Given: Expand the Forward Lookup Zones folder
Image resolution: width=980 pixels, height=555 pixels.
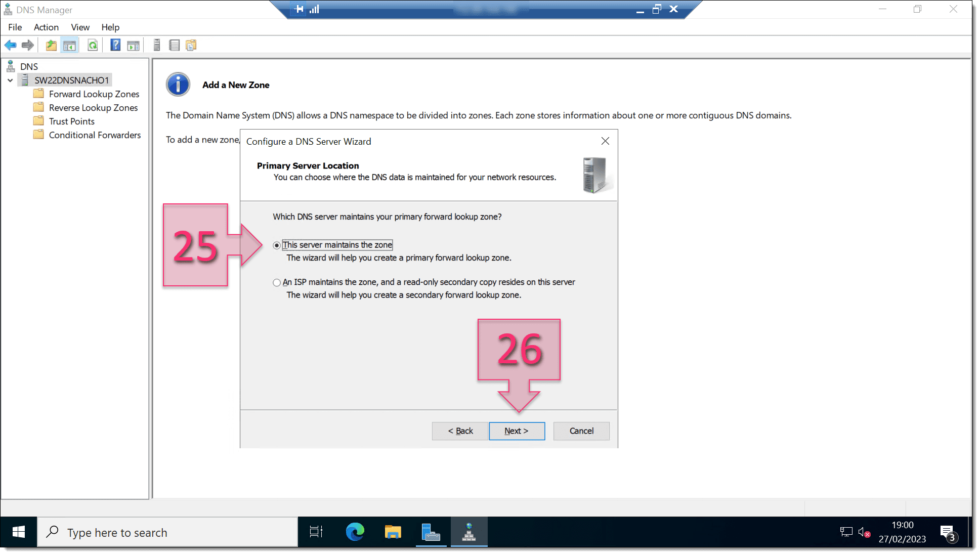Looking at the screenshot, I should tap(94, 94).
